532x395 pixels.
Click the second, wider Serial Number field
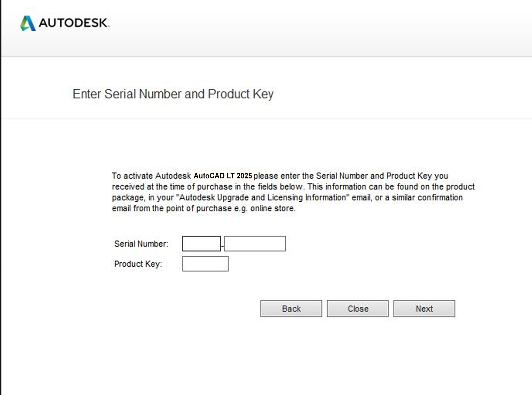pos(255,243)
